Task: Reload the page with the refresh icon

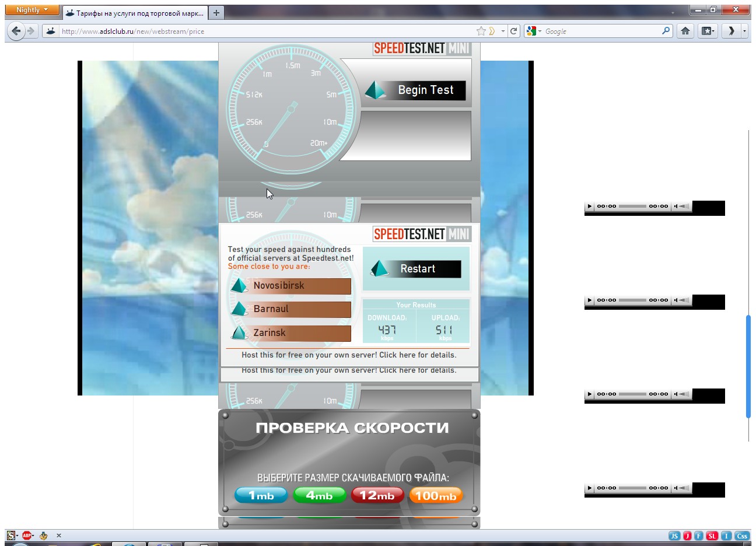Action: pyautogui.click(x=513, y=31)
